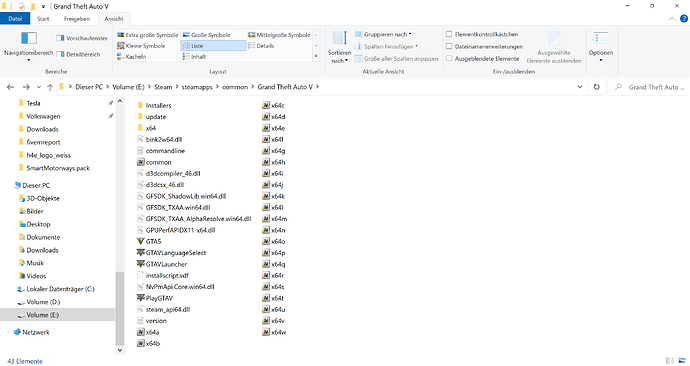Screen dimensions: 690x366
Task: Select bink2w64.dll file
Action: (x=164, y=139)
